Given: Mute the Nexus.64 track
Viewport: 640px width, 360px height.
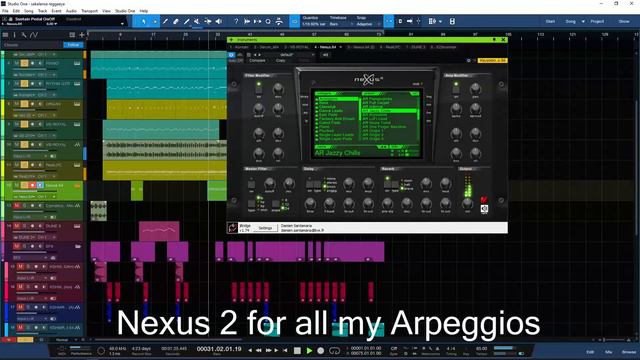Looking at the screenshot, I should click(x=17, y=185).
